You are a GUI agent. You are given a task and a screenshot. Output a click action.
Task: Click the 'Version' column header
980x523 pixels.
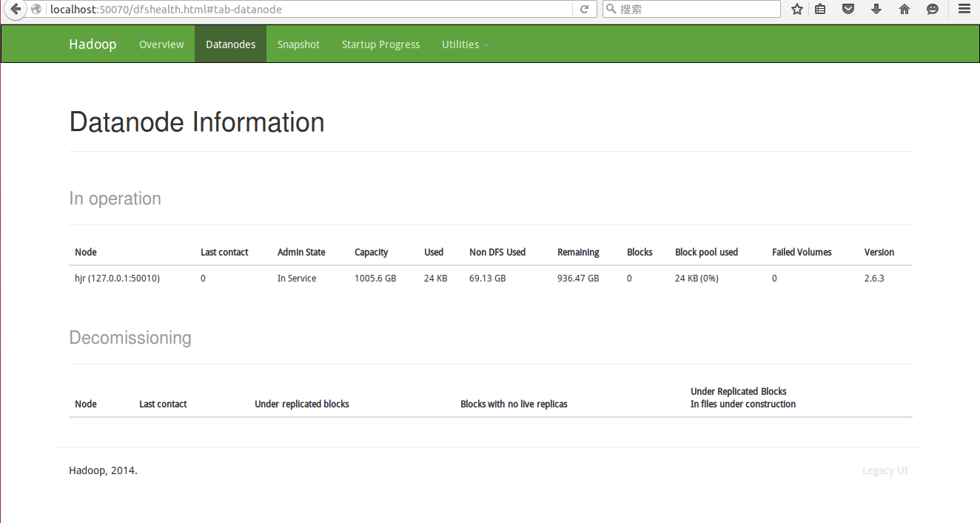[879, 253]
